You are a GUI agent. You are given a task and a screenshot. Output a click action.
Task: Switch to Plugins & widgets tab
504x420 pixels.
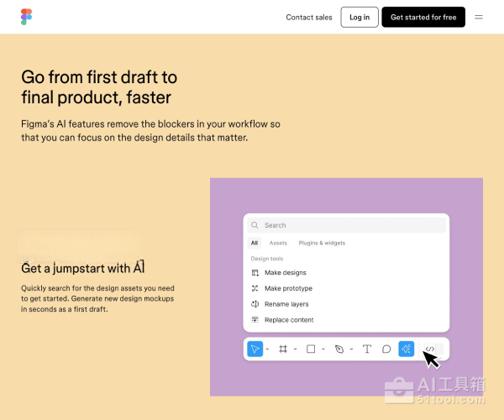pos(322,243)
